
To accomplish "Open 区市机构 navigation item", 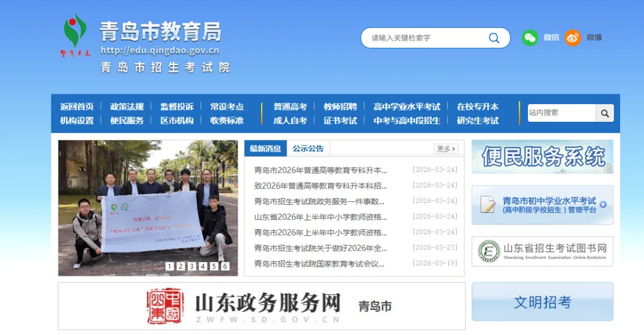I will 177,121.
